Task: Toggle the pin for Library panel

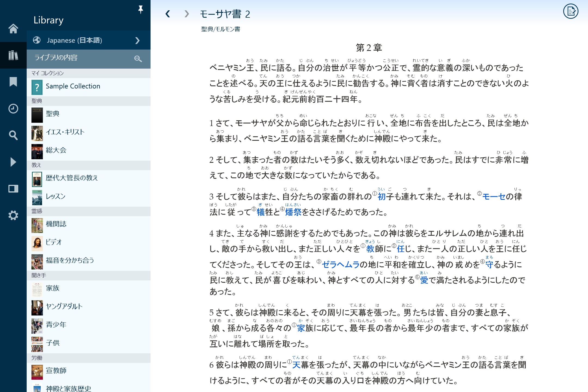Action: [x=140, y=10]
